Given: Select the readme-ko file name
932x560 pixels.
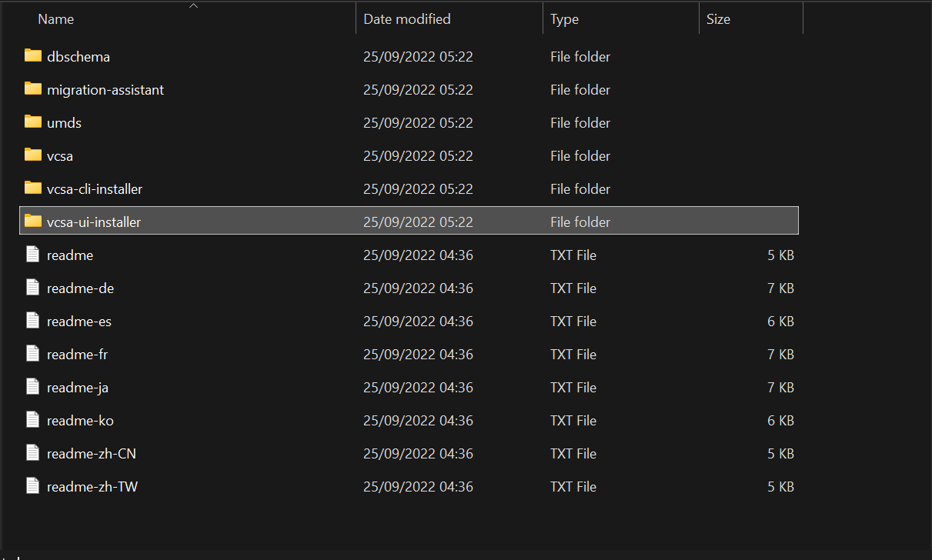Looking at the screenshot, I should pos(80,421).
